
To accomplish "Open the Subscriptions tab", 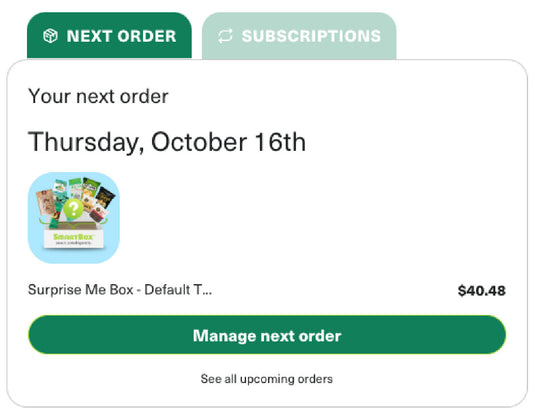I will coord(299,36).
